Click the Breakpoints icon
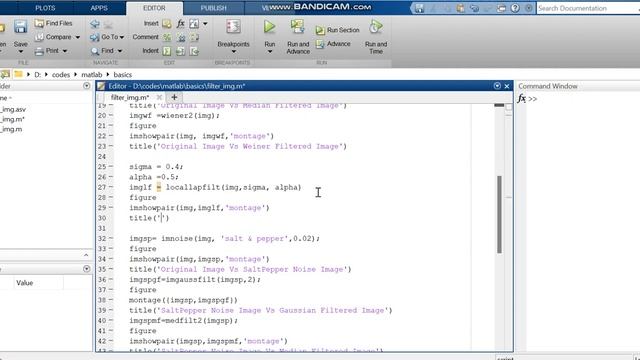The width and height of the screenshot is (640, 360). click(233, 27)
